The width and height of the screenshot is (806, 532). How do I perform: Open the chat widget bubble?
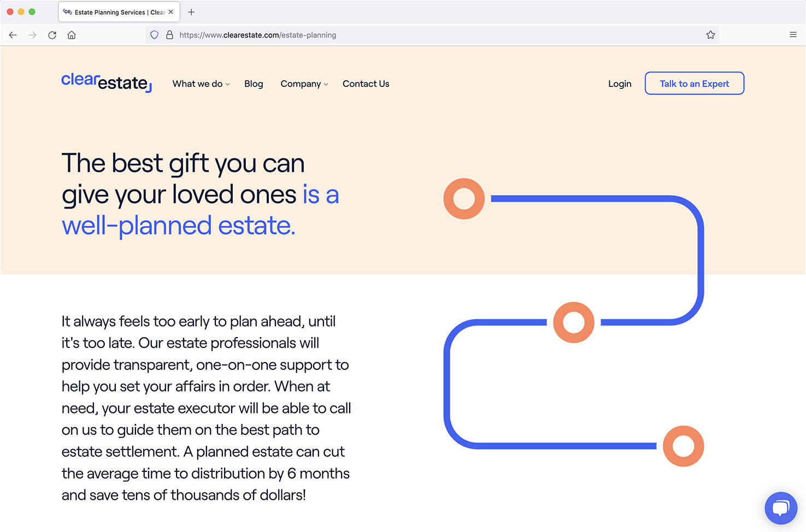click(781, 508)
